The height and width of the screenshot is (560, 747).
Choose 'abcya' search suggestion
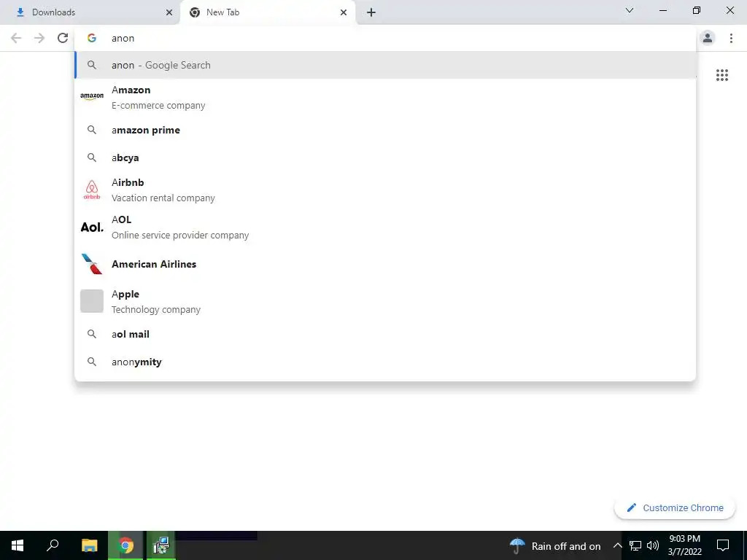pos(385,157)
